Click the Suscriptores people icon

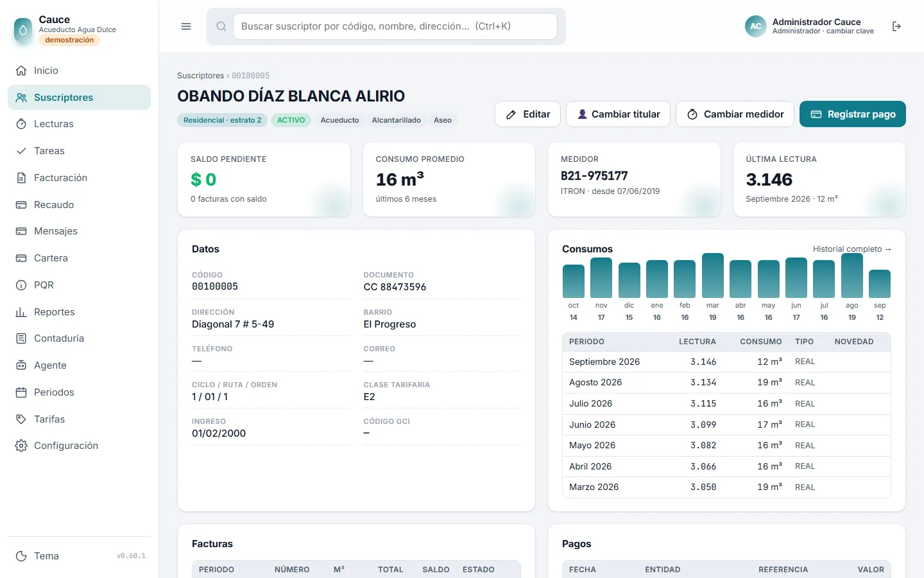pyautogui.click(x=21, y=98)
